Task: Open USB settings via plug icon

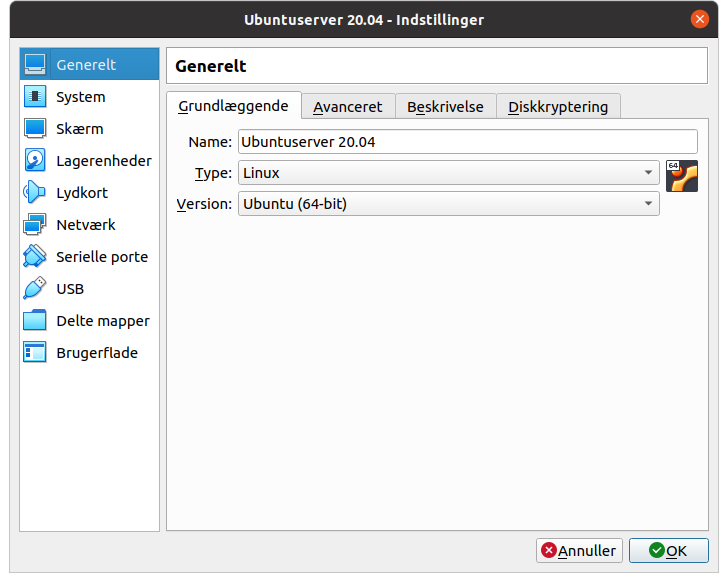Action: 35,288
